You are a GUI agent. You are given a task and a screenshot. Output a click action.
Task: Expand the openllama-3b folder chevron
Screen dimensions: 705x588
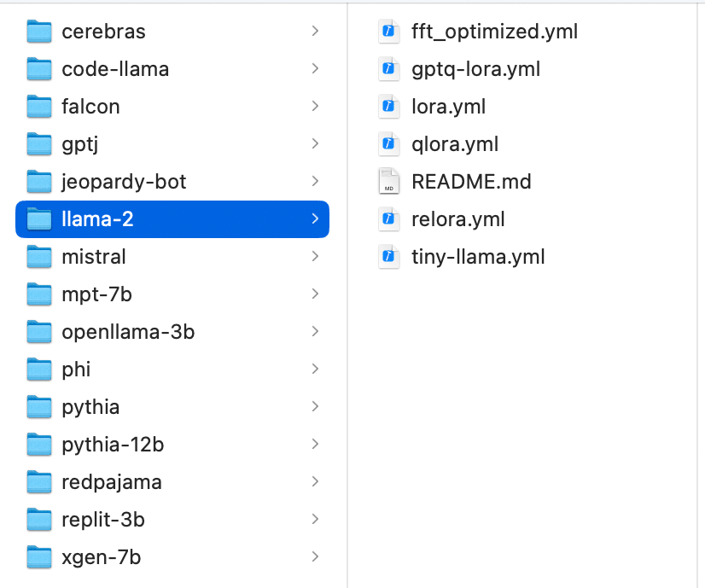click(x=315, y=331)
